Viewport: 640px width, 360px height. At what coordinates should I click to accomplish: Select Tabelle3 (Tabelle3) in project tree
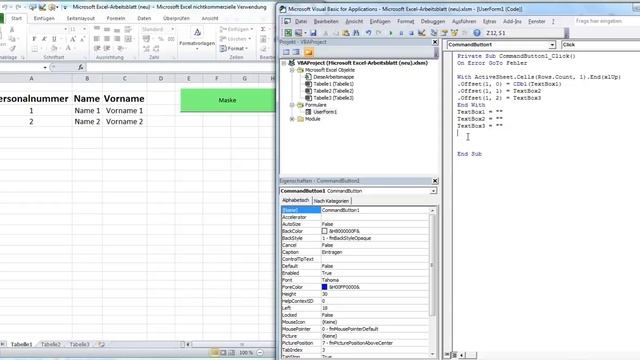[x=333, y=98]
